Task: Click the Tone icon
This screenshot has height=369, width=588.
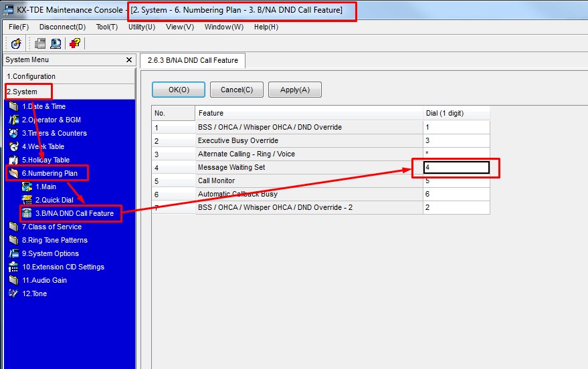Action: pos(13,293)
